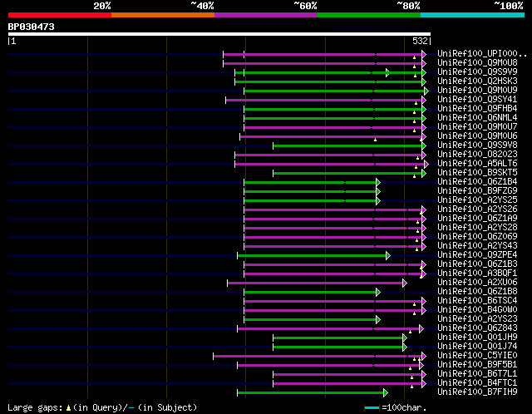Select the UniRef100_Q9ZPE4 row label

tap(477, 255)
